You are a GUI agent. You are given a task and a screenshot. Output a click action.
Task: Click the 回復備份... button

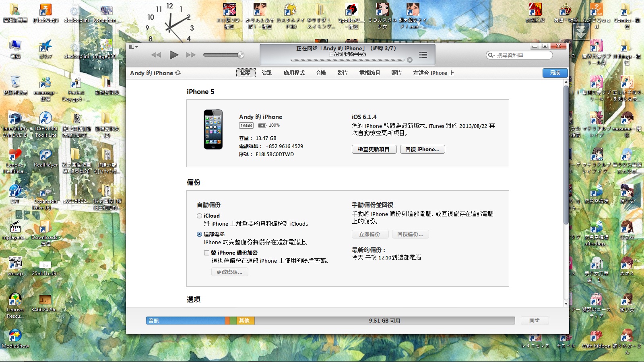click(410, 234)
